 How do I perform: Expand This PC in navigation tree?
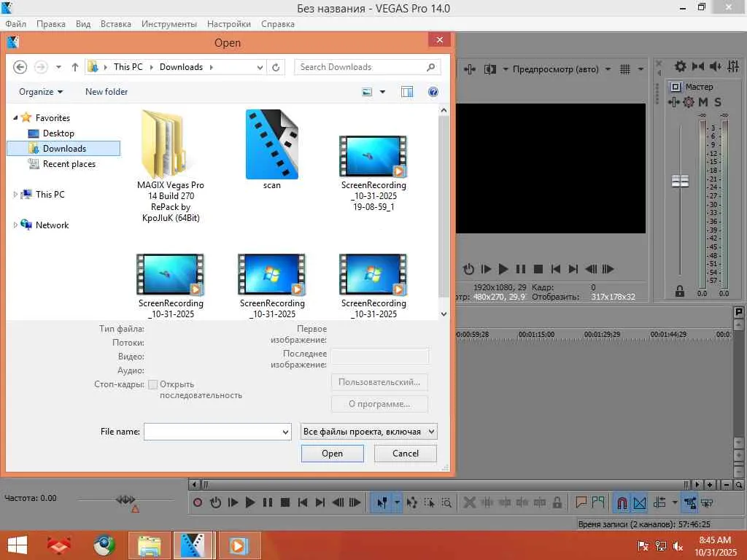coord(15,194)
